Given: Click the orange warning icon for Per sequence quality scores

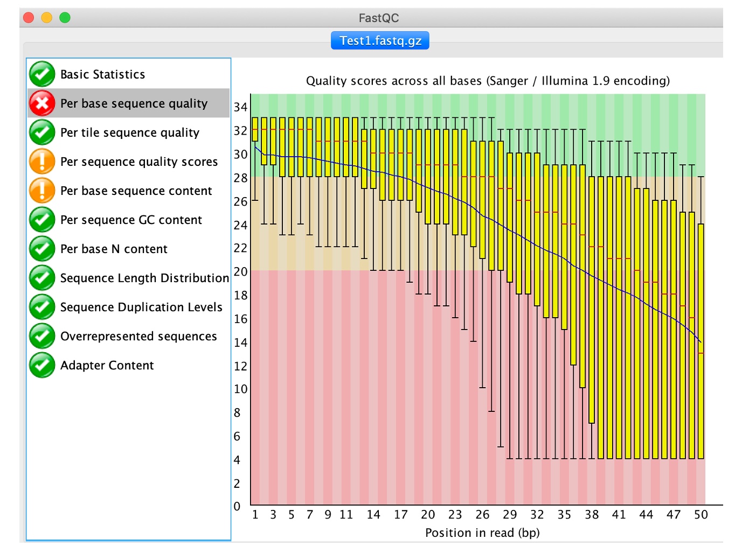Looking at the screenshot, I should coord(42,162).
